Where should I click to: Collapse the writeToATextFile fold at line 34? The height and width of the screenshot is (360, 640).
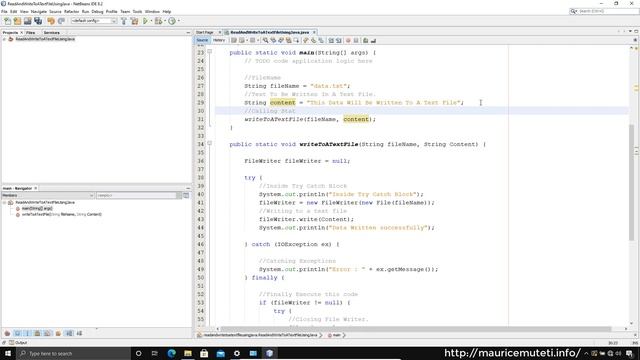(209, 143)
